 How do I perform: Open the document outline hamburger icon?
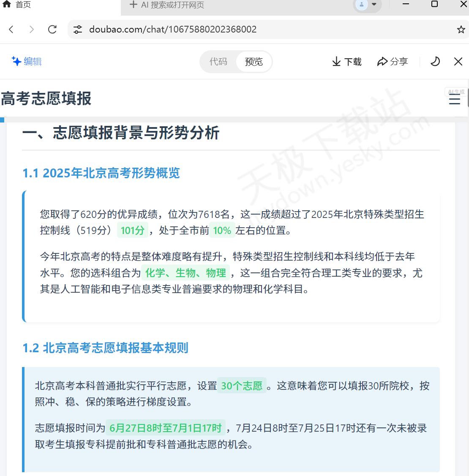pyautogui.click(x=454, y=100)
